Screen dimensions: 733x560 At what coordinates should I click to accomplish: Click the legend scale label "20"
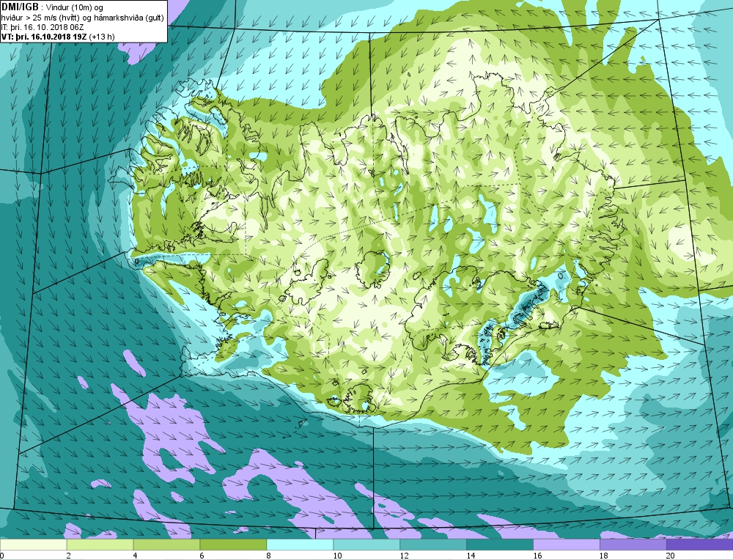coord(671,556)
